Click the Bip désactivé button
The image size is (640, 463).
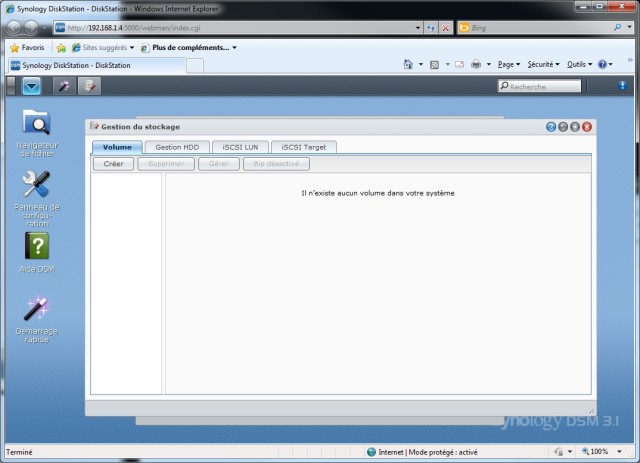(276, 164)
